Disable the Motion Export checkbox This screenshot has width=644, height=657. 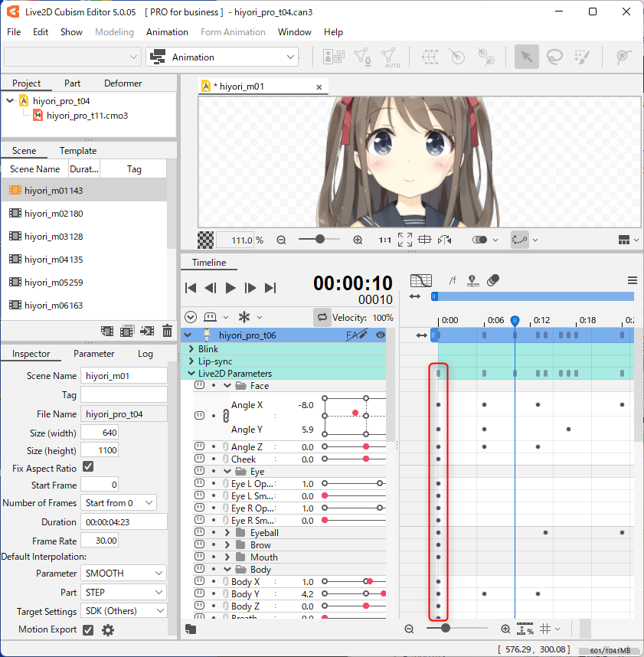[x=88, y=629]
